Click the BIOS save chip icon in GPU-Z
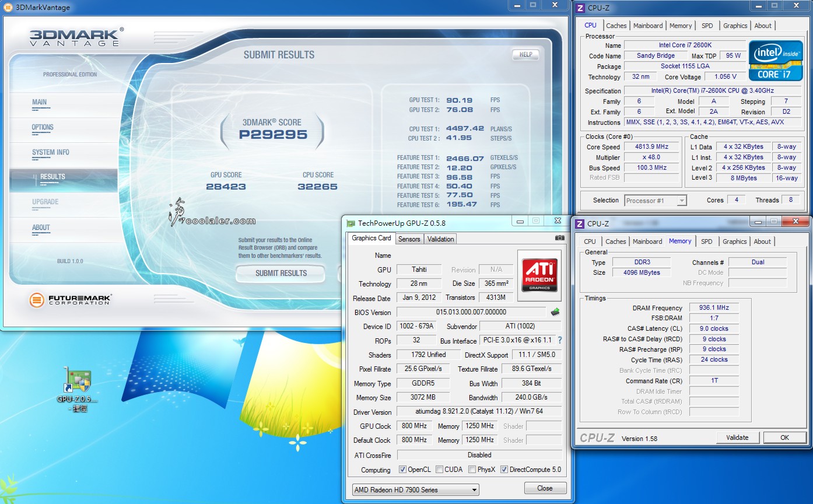 555,312
